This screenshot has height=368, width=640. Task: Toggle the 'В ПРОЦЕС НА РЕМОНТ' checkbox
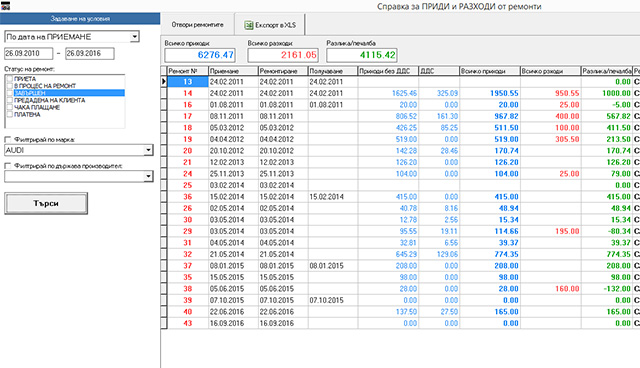point(9,86)
